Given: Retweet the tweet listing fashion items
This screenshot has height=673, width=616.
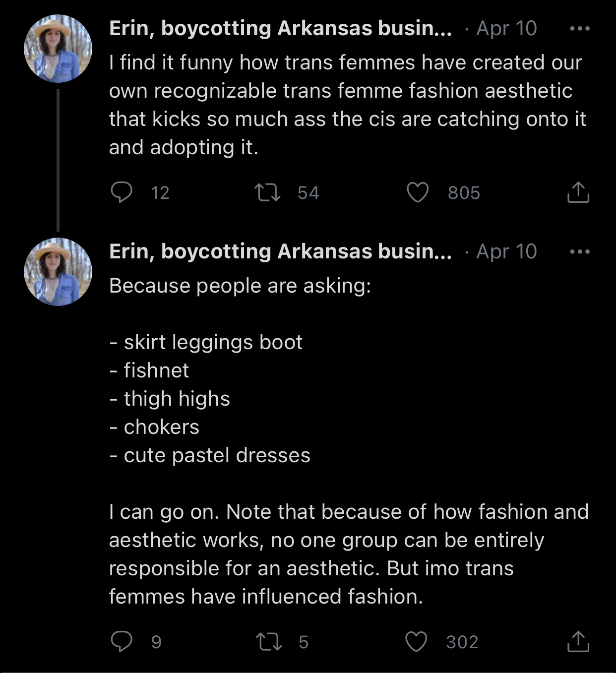Looking at the screenshot, I should click(x=268, y=641).
